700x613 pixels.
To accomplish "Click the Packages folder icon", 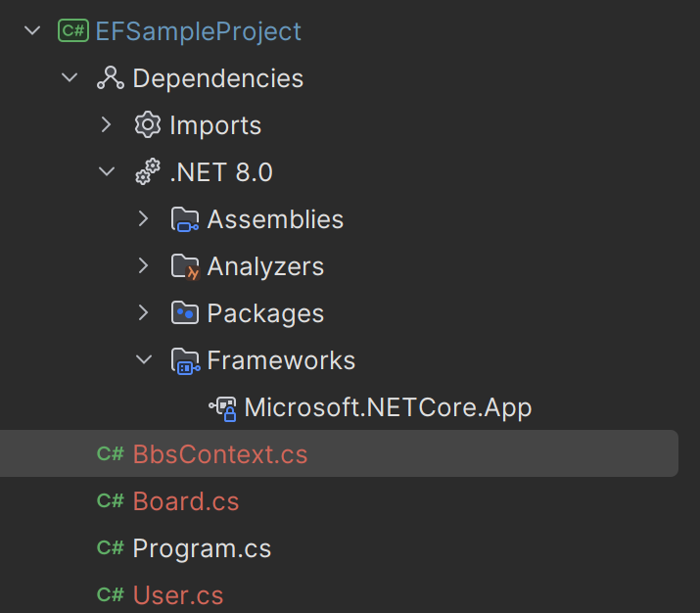I will coord(185,313).
